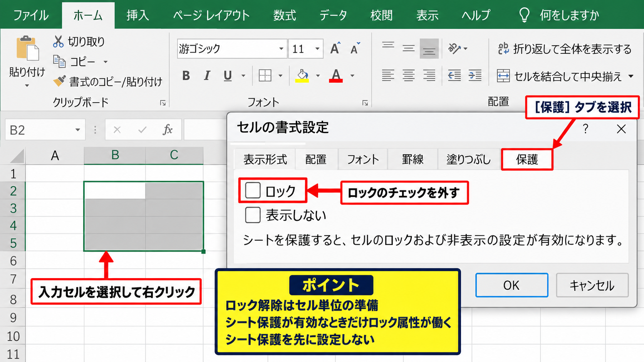The height and width of the screenshot is (362, 644).
Task: Expand the merge and center (セルを結合して中央揃え) dropdown arrow
Action: click(631, 76)
